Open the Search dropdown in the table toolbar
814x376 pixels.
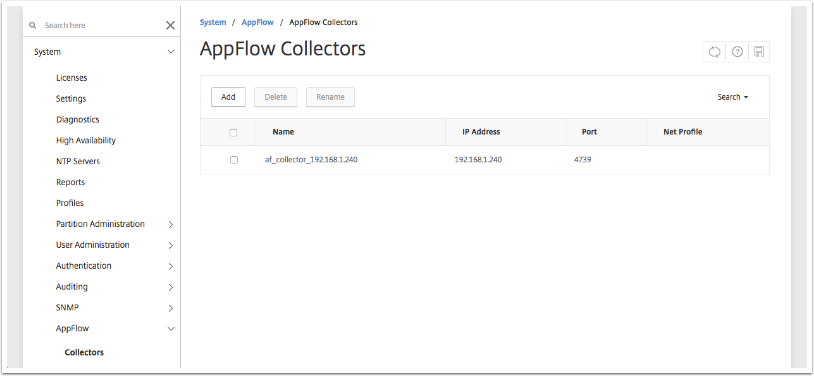pos(732,97)
